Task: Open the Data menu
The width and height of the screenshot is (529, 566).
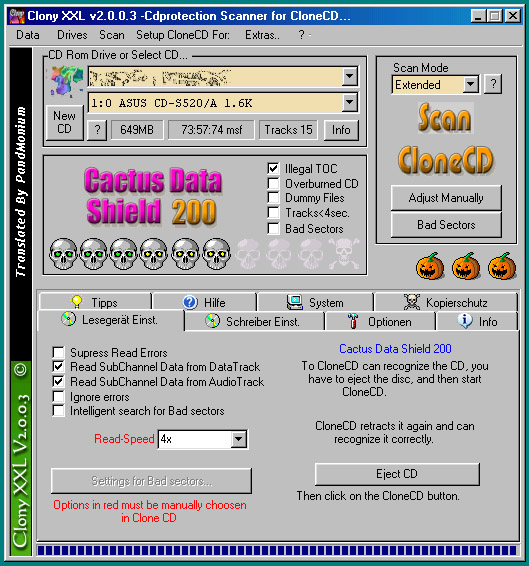Action: pos(28,35)
